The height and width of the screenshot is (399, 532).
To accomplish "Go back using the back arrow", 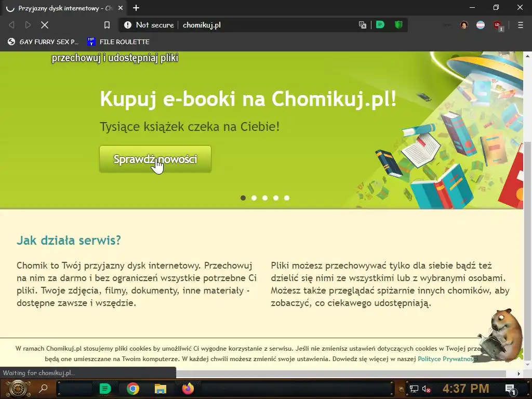I will (11, 25).
